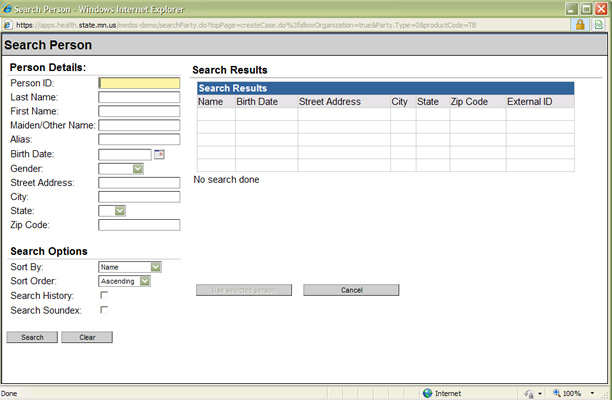Viewport: 612px width, 400px height.
Task: Enable the Search Soundex checkbox
Action: pyautogui.click(x=104, y=310)
